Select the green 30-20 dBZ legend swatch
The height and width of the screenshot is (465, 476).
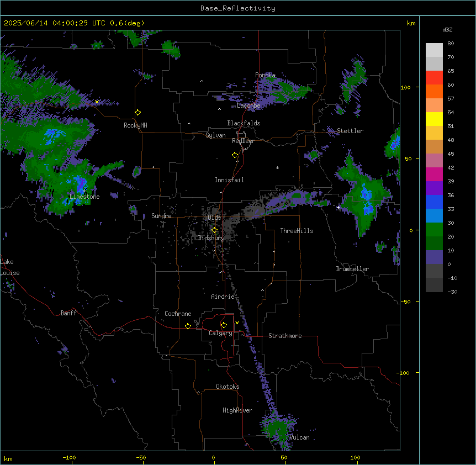coord(434,230)
